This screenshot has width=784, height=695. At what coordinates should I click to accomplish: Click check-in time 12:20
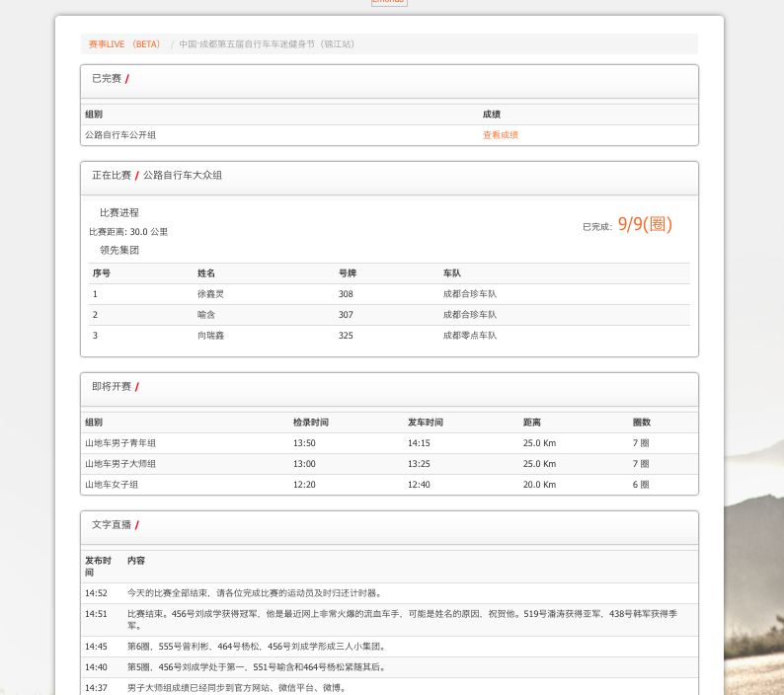point(304,485)
